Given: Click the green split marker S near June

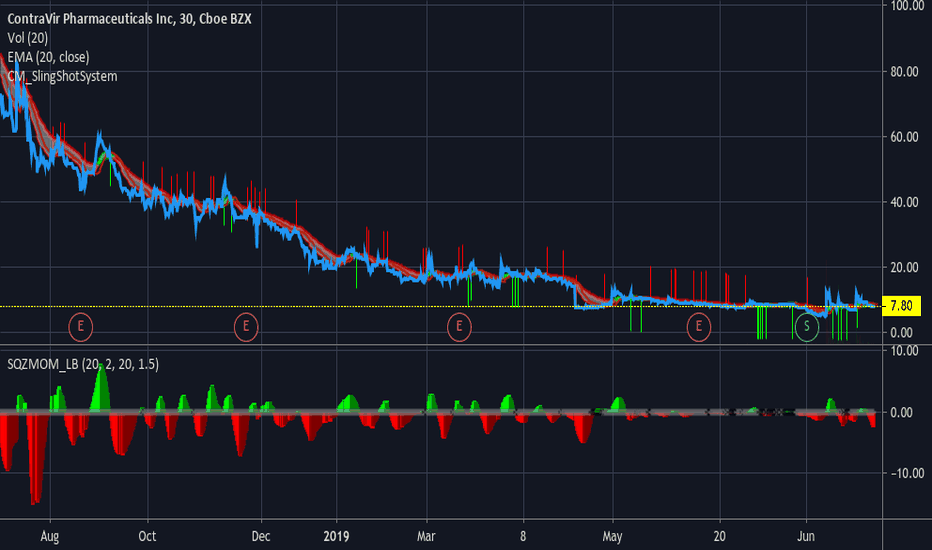Looking at the screenshot, I should [x=807, y=326].
